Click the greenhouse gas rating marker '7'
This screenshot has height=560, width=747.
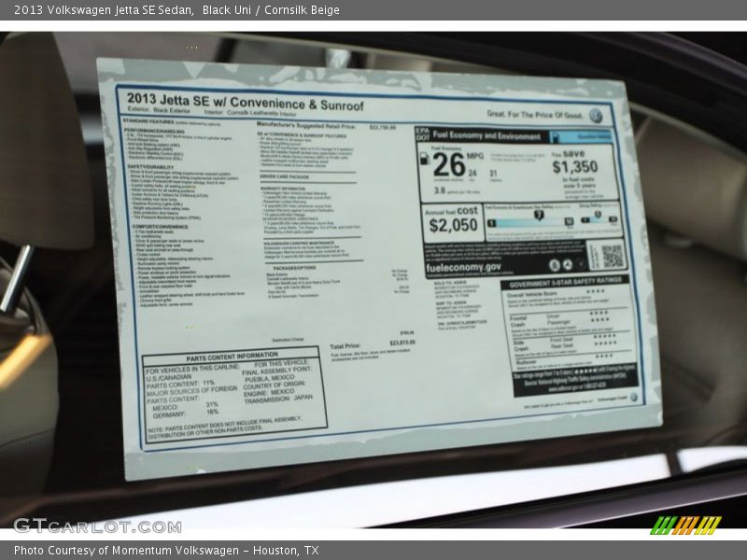click(x=539, y=216)
